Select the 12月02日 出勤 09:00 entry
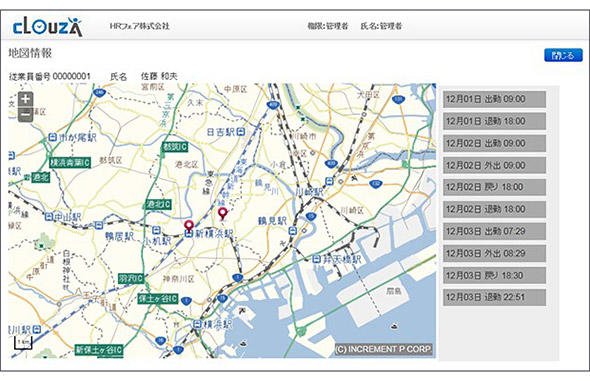 (x=494, y=143)
